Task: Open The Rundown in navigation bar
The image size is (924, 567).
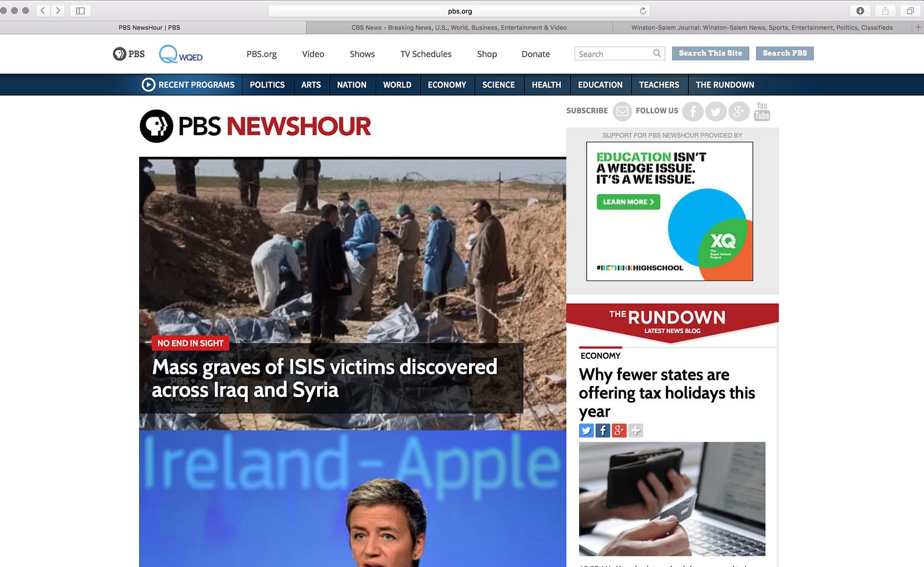Action: [725, 84]
